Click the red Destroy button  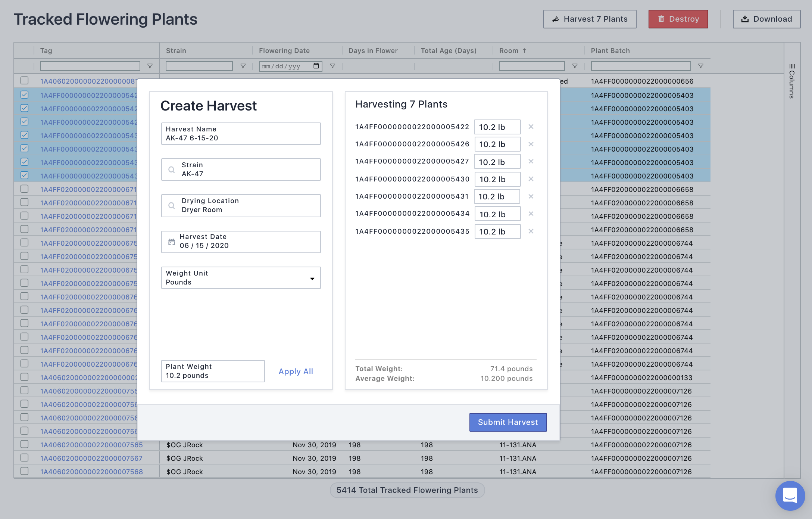pyautogui.click(x=678, y=19)
